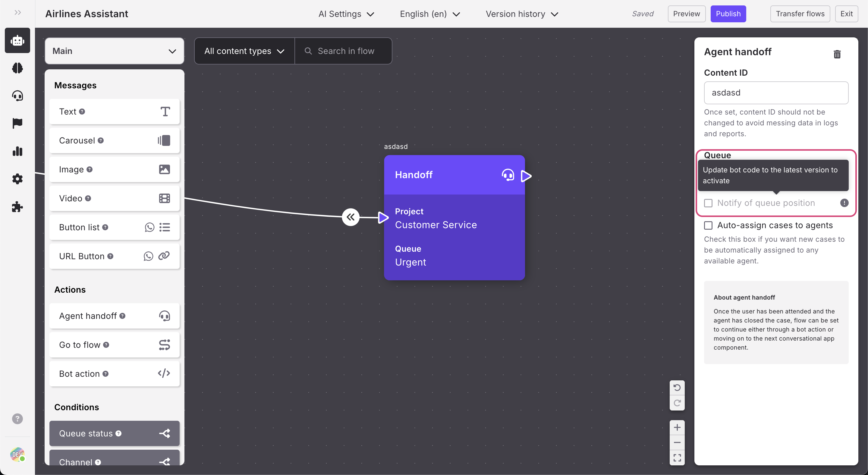The height and width of the screenshot is (475, 868).
Task: Click the redo arrow on the canvas
Action: pos(677,403)
